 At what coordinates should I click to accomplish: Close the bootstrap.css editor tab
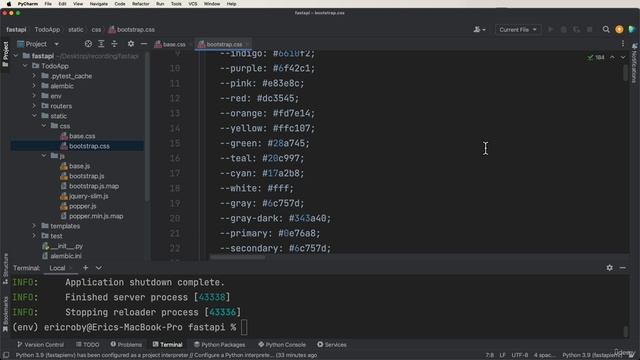coord(247,44)
